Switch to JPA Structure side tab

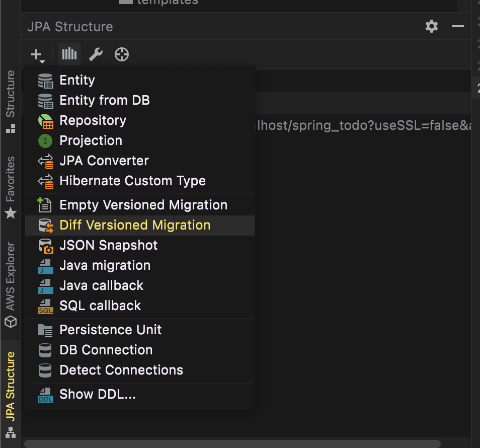[x=11, y=395]
